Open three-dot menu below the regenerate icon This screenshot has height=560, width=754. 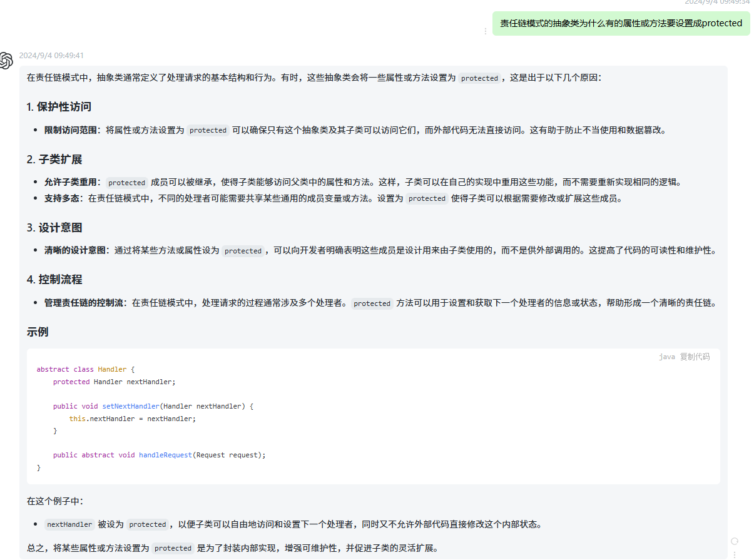coord(735,554)
